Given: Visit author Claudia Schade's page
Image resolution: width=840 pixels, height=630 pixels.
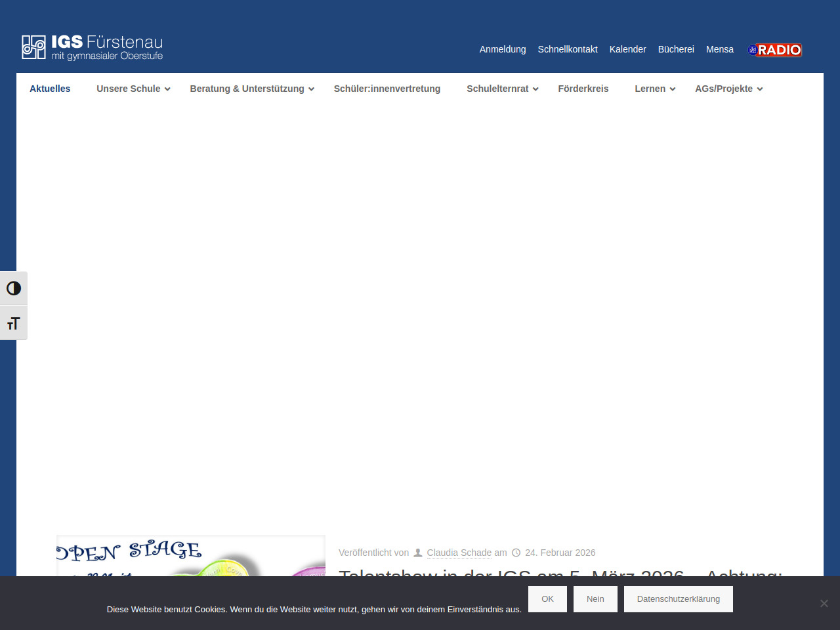Looking at the screenshot, I should 459,553.
